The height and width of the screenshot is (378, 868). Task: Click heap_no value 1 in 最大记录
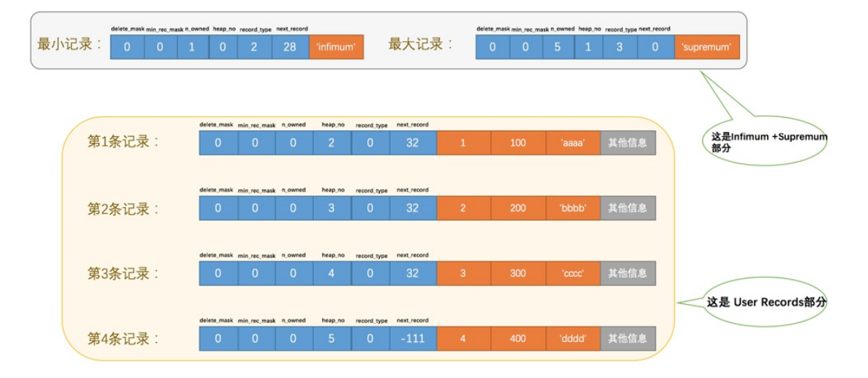(x=587, y=47)
